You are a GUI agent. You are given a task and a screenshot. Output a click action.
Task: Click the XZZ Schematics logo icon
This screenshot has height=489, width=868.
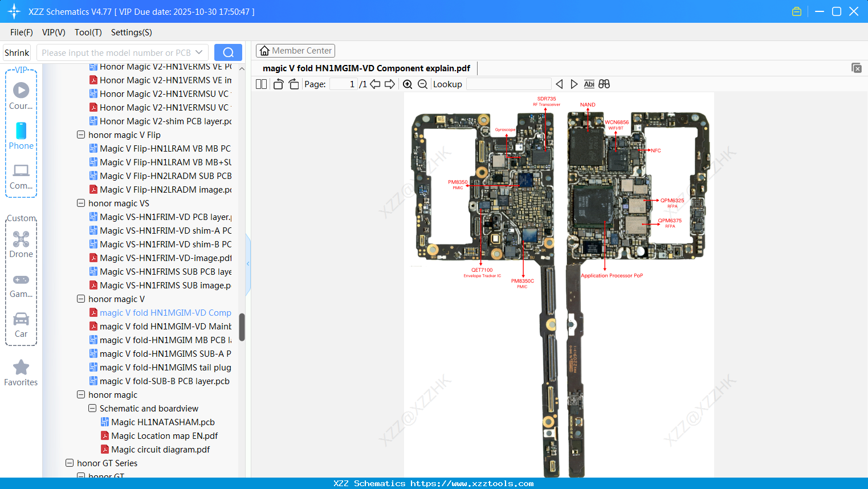(14, 11)
